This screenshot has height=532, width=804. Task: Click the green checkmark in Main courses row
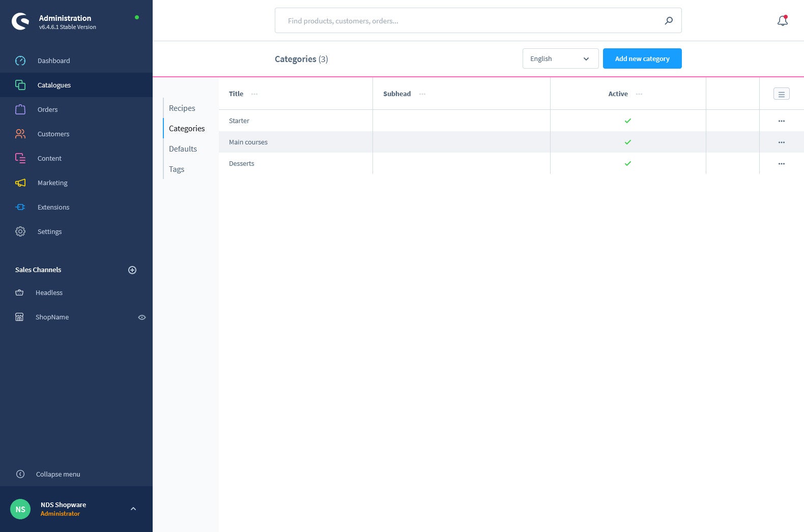pyautogui.click(x=628, y=142)
